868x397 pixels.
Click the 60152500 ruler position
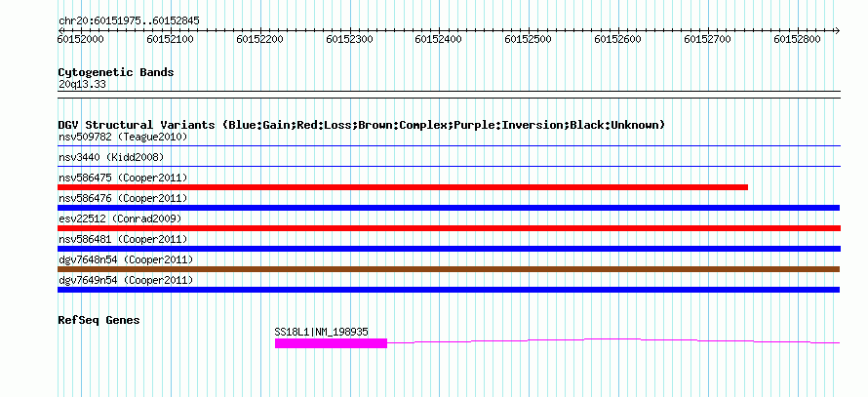[528, 39]
